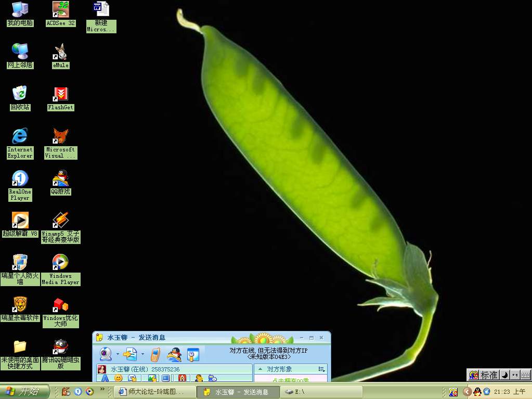Select the ACDSee 32 desktop icon

tap(60, 14)
